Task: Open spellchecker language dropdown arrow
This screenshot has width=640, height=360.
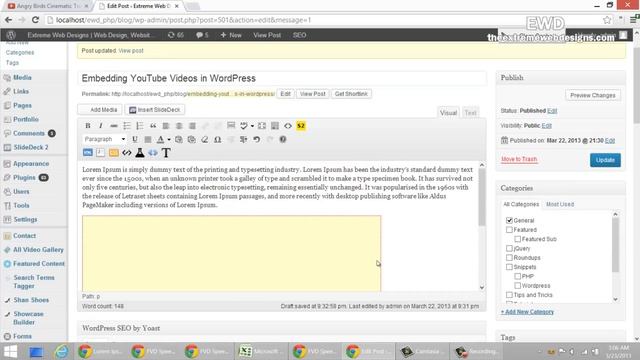Action: pyautogui.click(x=252, y=126)
